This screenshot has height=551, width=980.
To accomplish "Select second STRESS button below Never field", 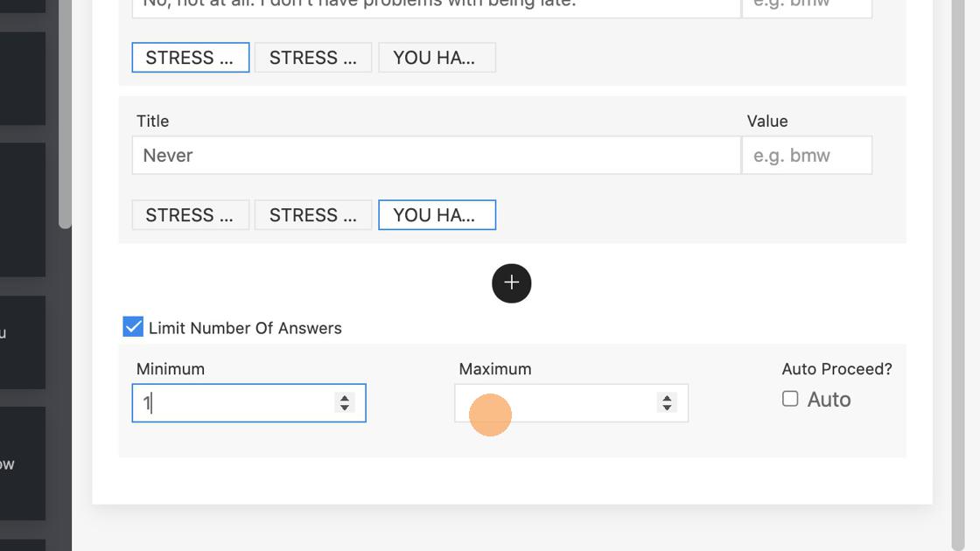I will click(313, 215).
